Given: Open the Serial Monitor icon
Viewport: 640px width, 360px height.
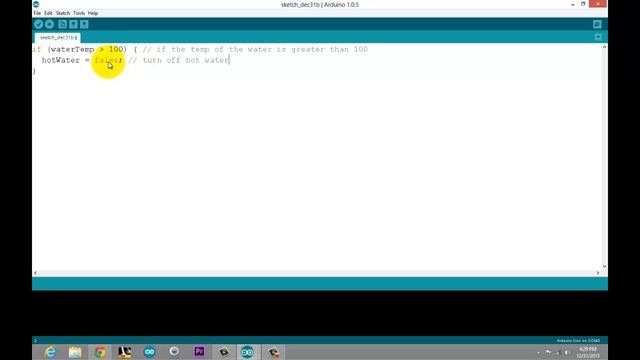Looking at the screenshot, I should coord(597,24).
